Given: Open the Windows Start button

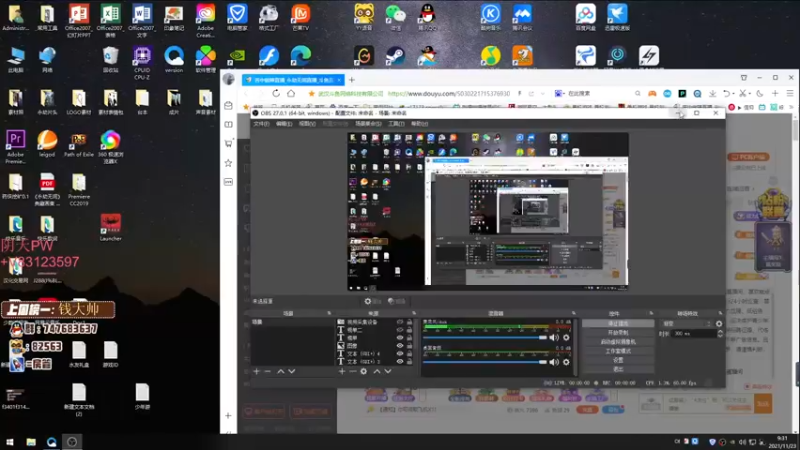Looking at the screenshot, I should [x=10, y=442].
